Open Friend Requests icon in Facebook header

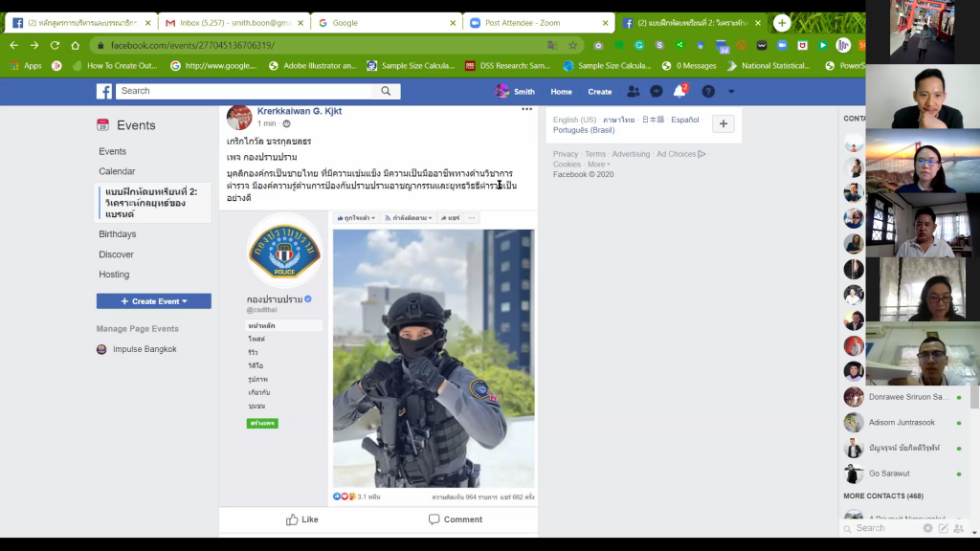coord(634,92)
